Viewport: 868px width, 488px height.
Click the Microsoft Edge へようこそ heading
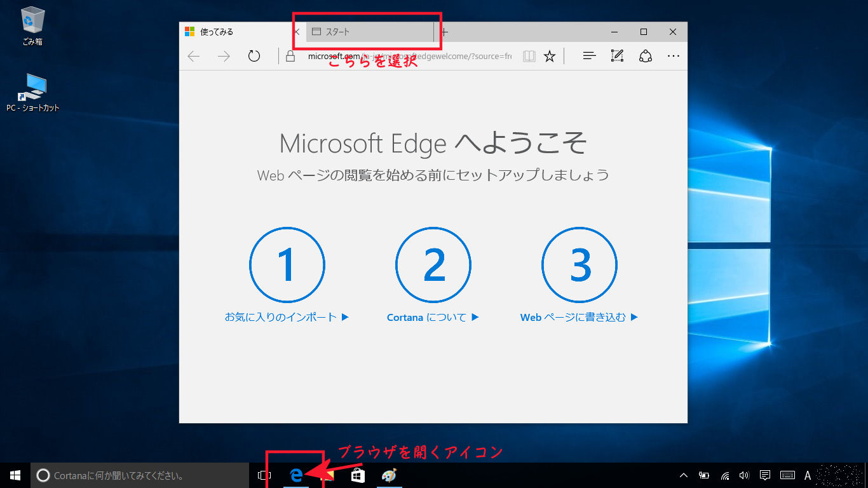(x=433, y=144)
